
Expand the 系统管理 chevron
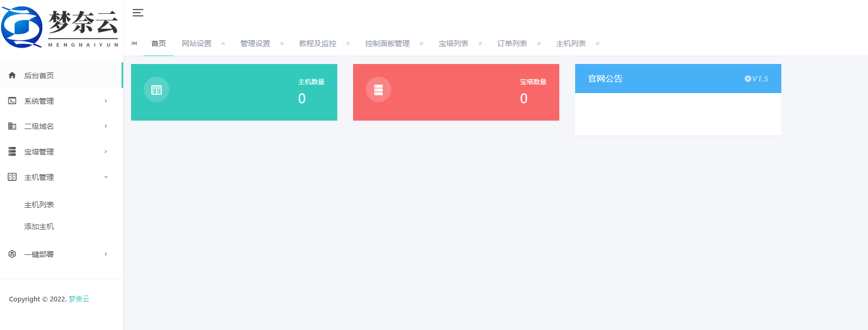(x=106, y=100)
